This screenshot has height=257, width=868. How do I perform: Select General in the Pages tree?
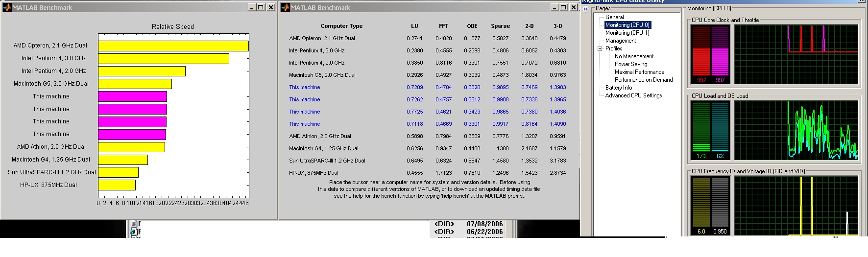(x=614, y=17)
